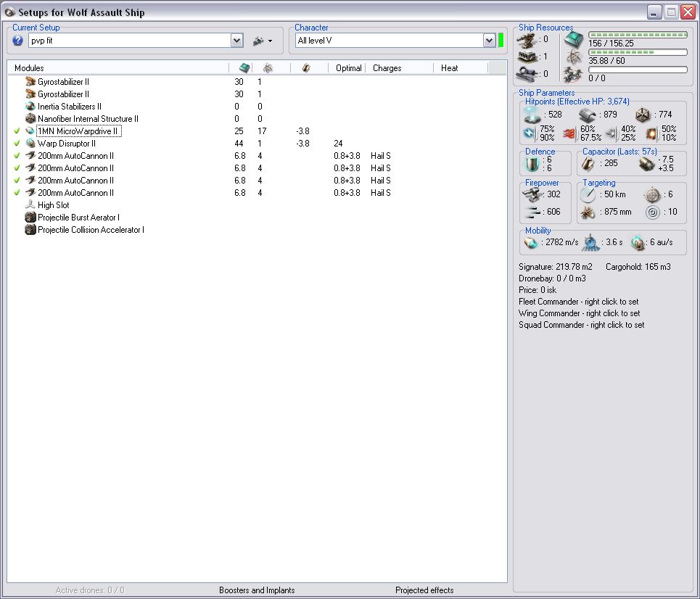
Task: Expand the Character selection dropdown
Action: pyautogui.click(x=489, y=41)
